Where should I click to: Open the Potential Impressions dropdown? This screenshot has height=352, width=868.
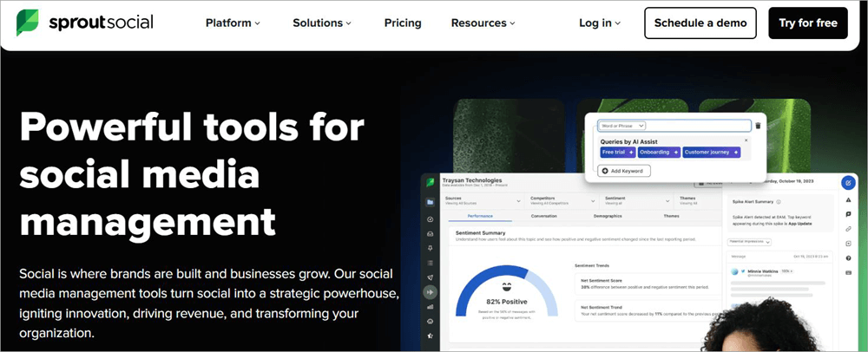(749, 242)
